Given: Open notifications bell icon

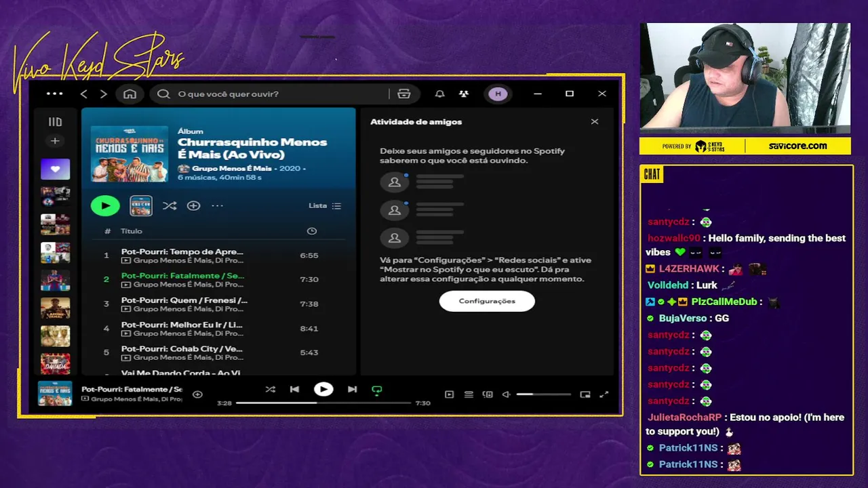Looking at the screenshot, I should click(x=439, y=94).
